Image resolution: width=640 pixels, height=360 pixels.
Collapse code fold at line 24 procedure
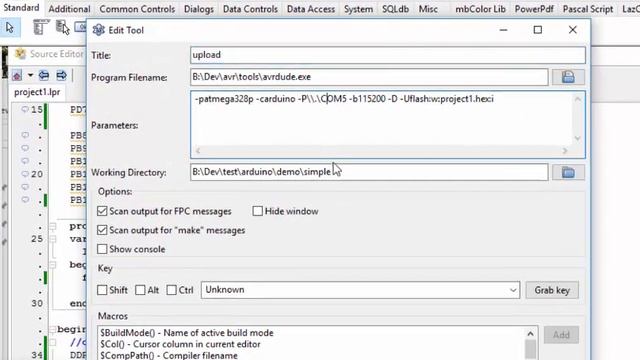[53, 226]
